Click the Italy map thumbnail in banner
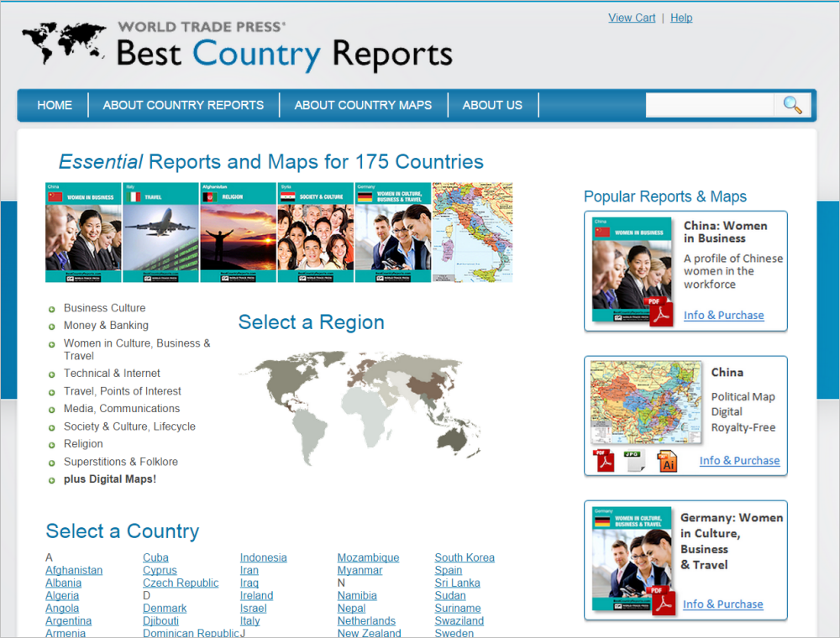 [x=472, y=233]
